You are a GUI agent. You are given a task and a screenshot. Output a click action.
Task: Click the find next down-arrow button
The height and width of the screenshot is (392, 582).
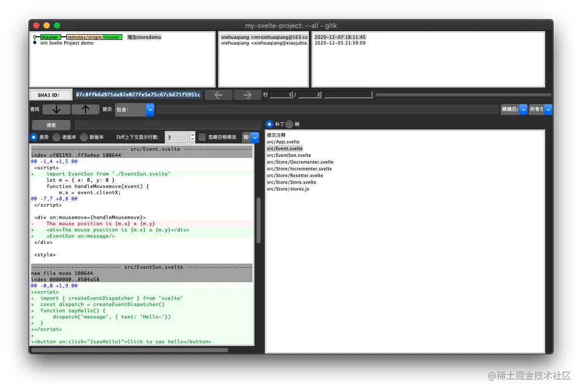(56, 109)
